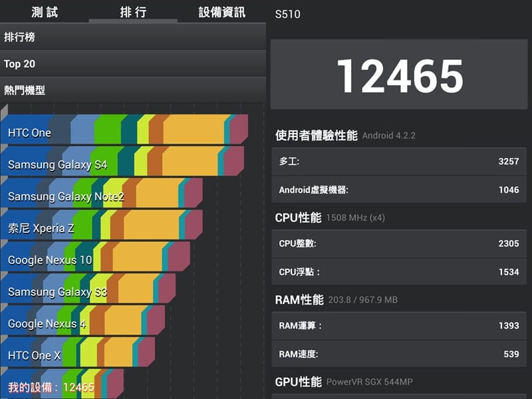The width and height of the screenshot is (532, 399).
Task: Click the PowerVR SGX 544MP label
Action: pyautogui.click(x=370, y=382)
